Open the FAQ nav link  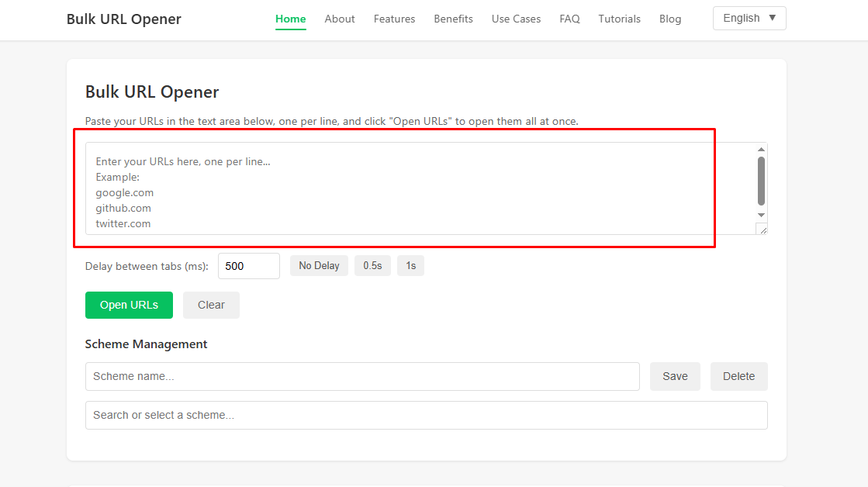569,19
